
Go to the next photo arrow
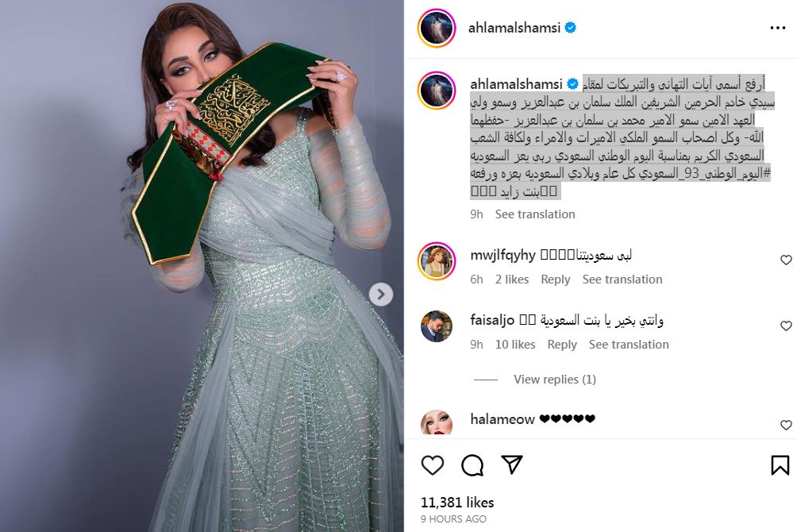point(381,295)
